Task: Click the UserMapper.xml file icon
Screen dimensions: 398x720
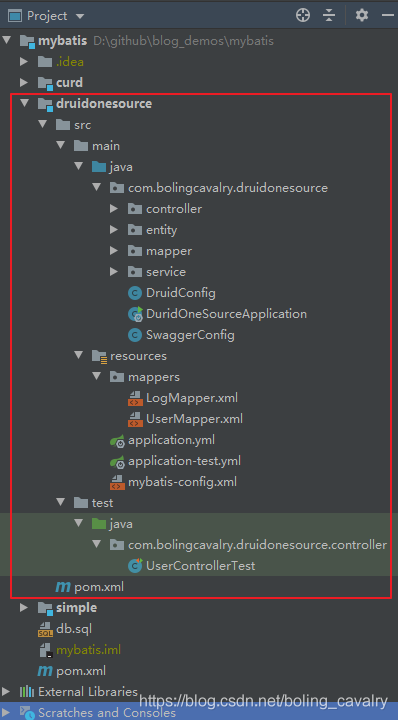Action: tap(135, 419)
